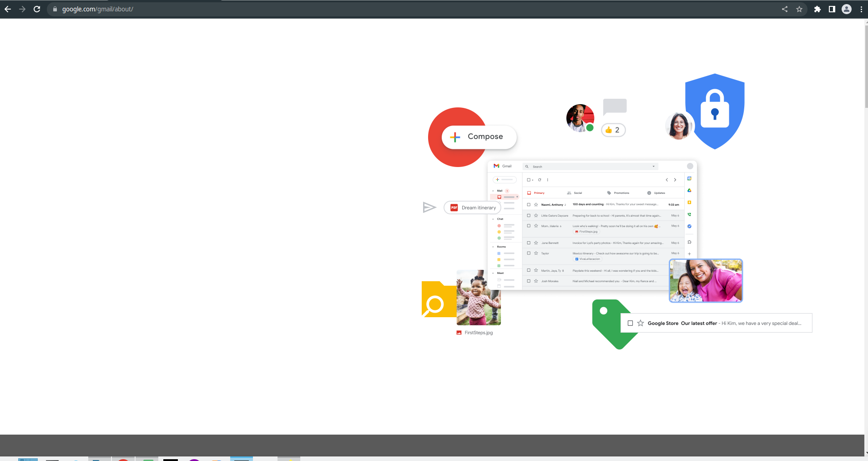The width and height of the screenshot is (868, 461).
Task: Collapse the Chat section arrow
Action: tap(493, 219)
